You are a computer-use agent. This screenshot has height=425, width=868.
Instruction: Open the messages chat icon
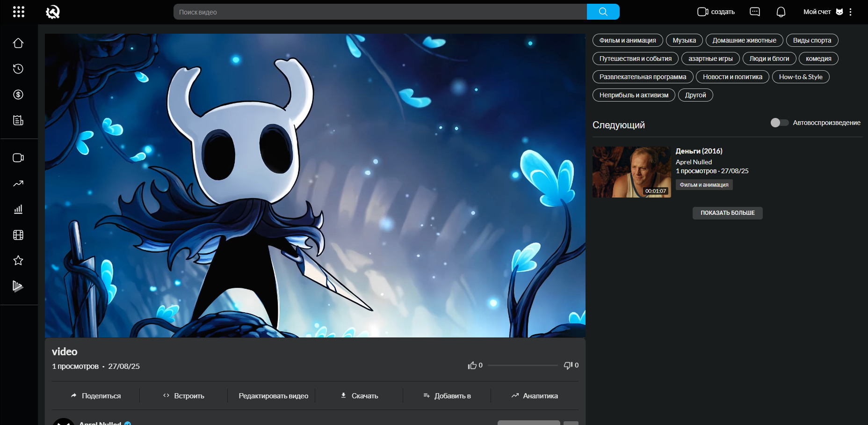(x=755, y=12)
